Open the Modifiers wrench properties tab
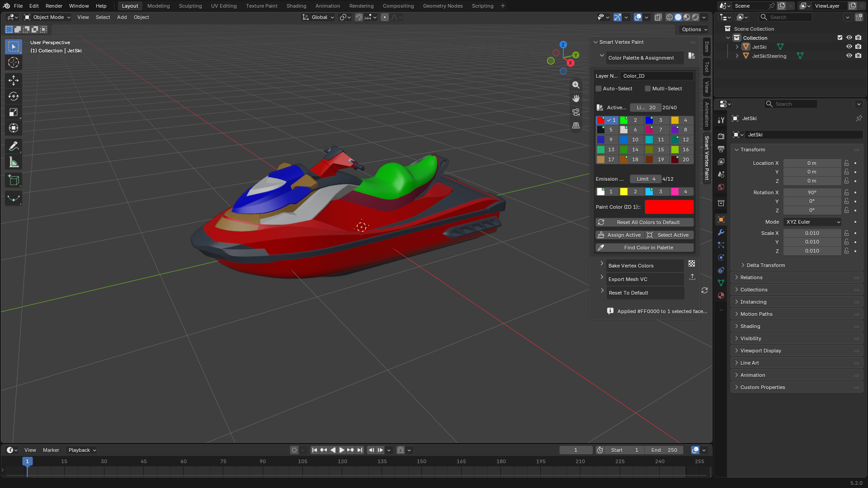This screenshot has height=488, width=868. pyautogui.click(x=721, y=232)
